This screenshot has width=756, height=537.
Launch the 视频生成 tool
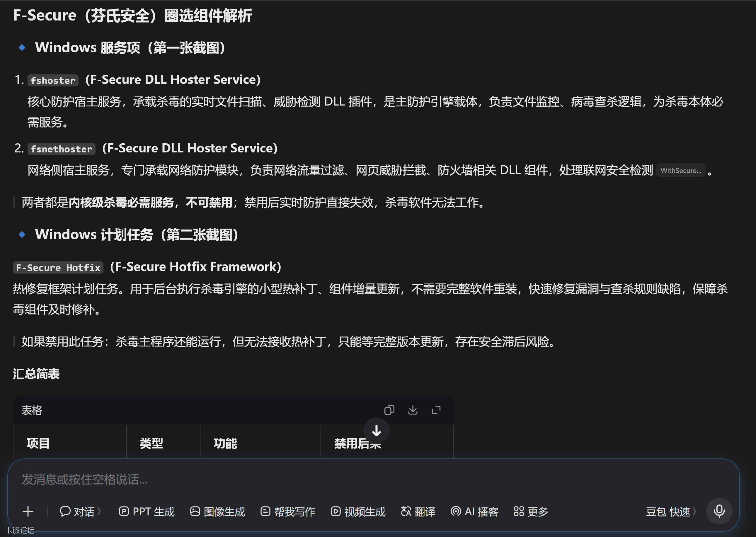point(358,511)
